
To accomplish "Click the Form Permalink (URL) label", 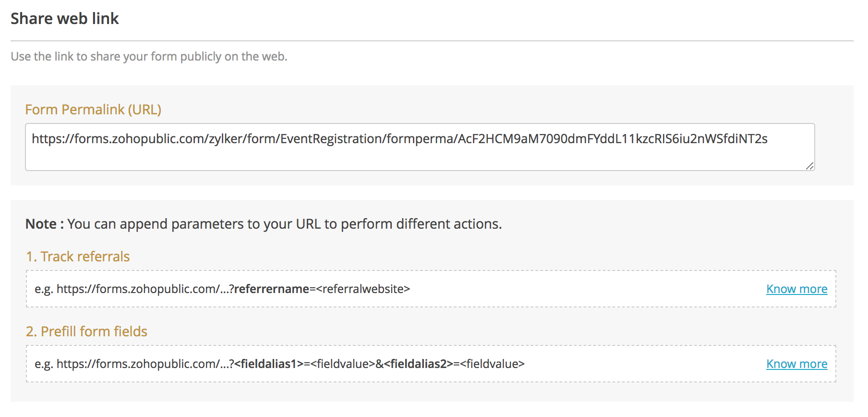I will point(93,110).
